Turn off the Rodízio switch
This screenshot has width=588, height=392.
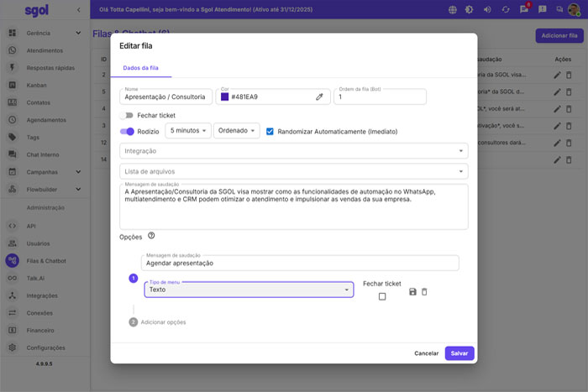tap(127, 131)
